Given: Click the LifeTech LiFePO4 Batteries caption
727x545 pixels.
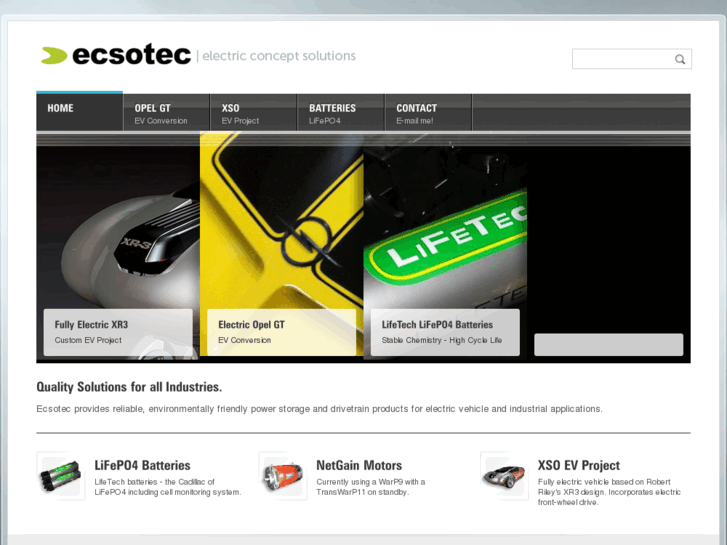Looking at the screenshot, I should (445, 333).
